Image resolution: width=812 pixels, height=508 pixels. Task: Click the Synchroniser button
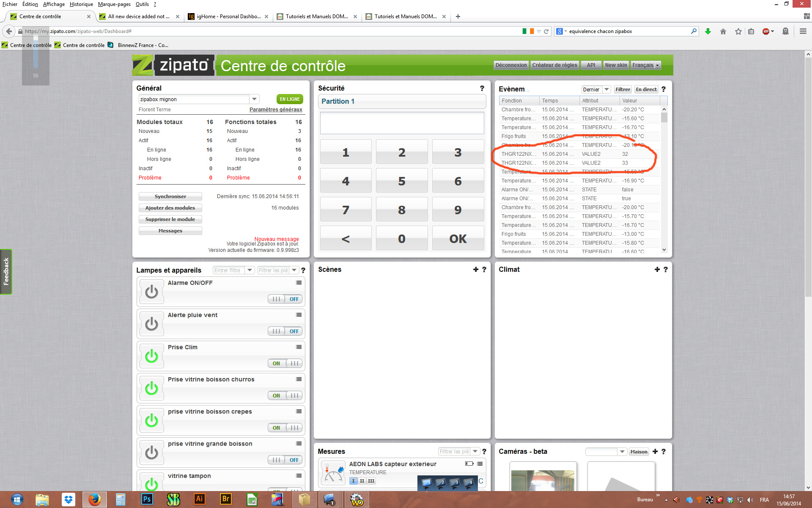pyautogui.click(x=170, y=196)
